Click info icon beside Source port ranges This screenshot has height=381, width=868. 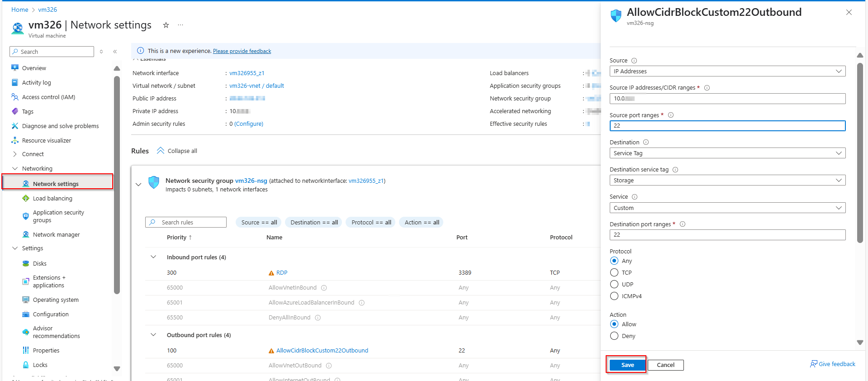coord(671,115)
